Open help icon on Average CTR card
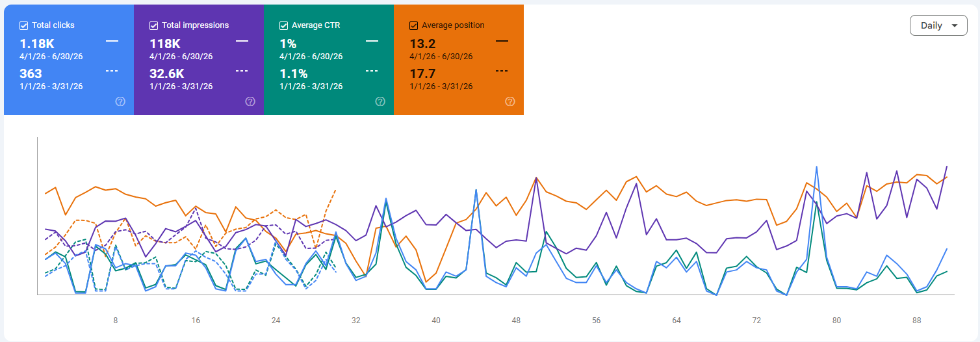The image size is (980, 342). (380, 101)
